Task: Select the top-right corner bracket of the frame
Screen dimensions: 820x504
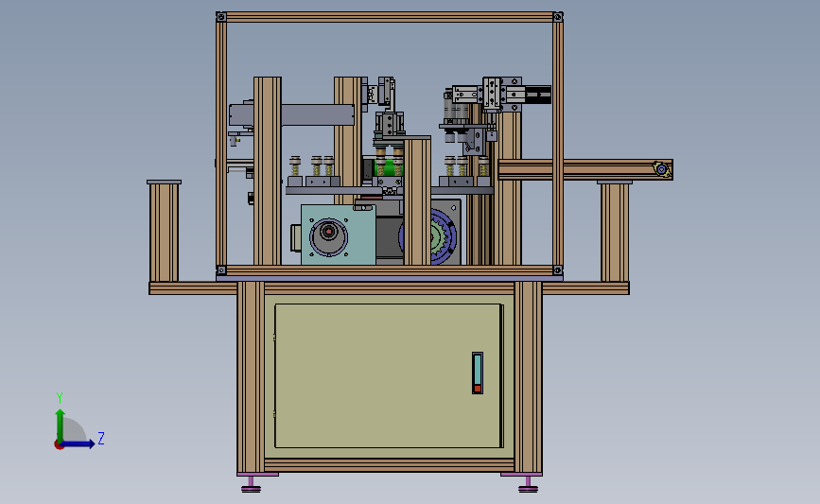Action: point(558,17)
